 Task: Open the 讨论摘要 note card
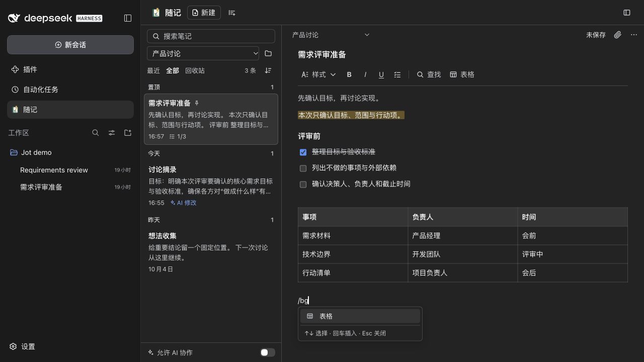211,186
